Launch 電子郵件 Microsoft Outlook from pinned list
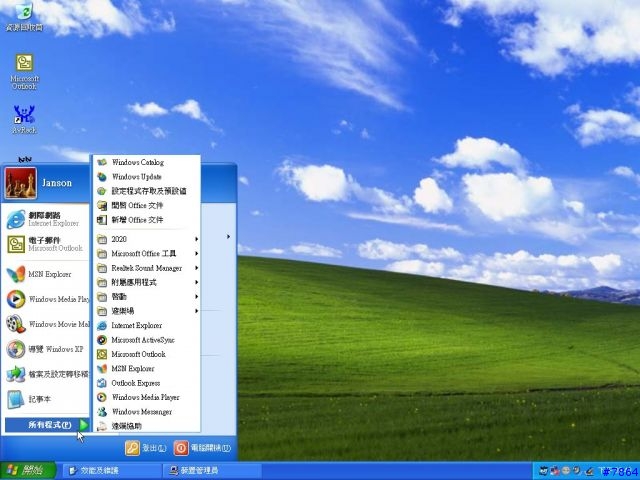 click(46, 244)
